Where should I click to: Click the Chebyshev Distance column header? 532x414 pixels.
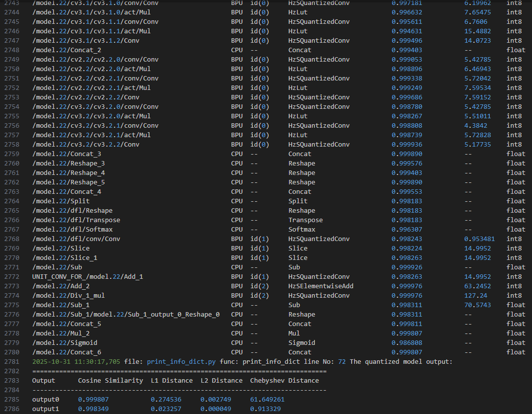click(284, 381)
